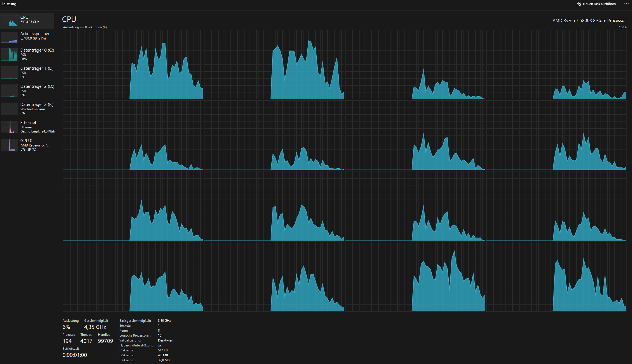Open the Ethernet network entry label

(x=28, y=123)
